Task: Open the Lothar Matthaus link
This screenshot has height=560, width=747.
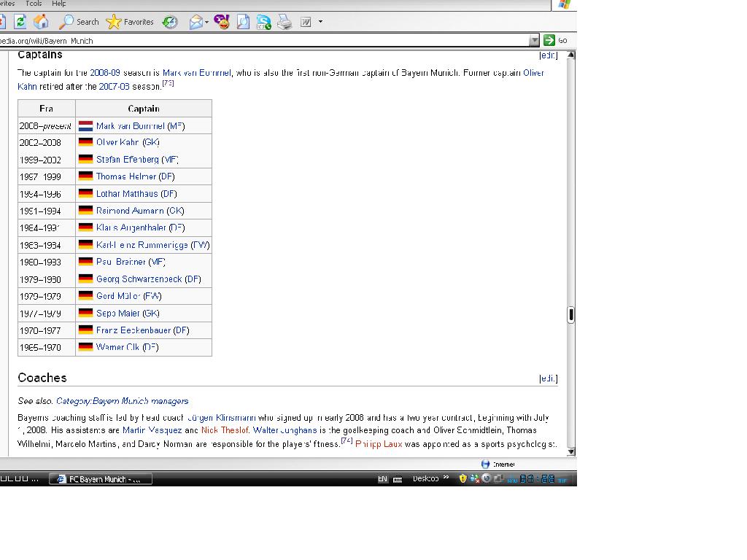Action: click(x=127, y=194)
